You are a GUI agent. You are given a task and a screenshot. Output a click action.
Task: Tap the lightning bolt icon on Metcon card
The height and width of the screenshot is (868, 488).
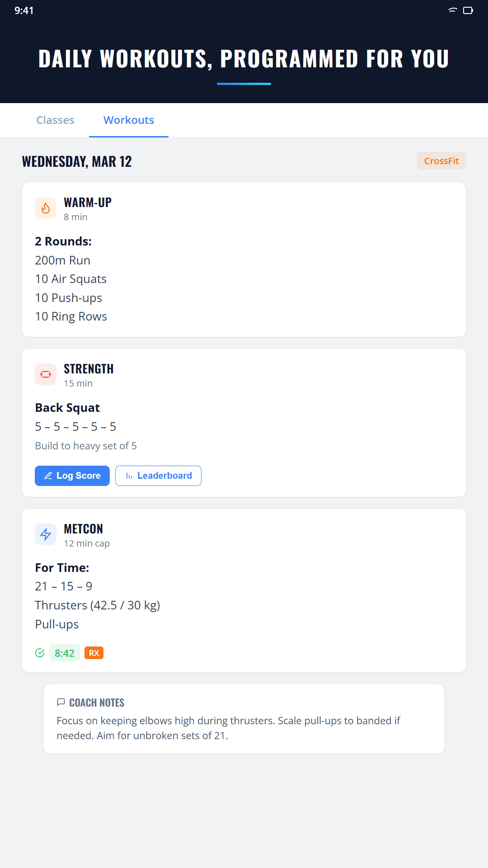pos(46,534)
